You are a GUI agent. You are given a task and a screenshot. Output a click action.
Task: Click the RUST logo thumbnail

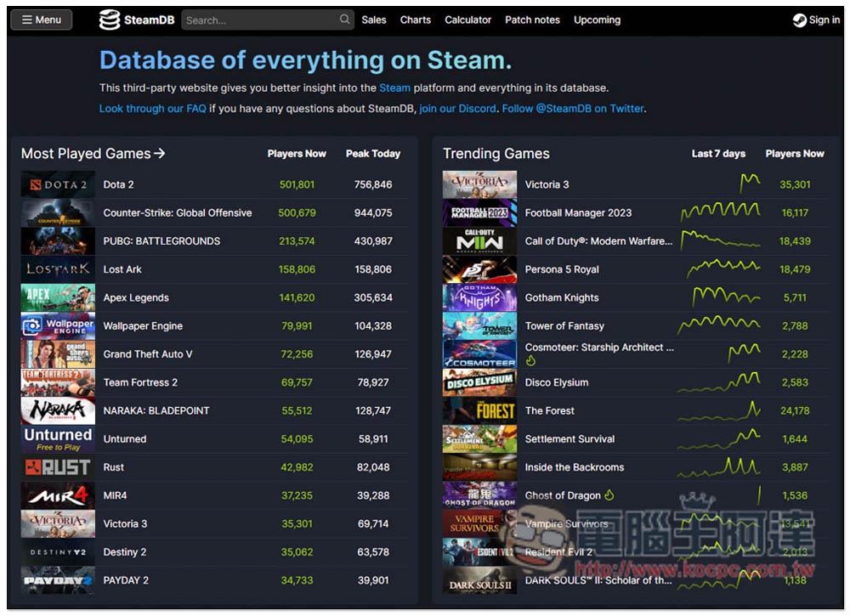point(58,467)
